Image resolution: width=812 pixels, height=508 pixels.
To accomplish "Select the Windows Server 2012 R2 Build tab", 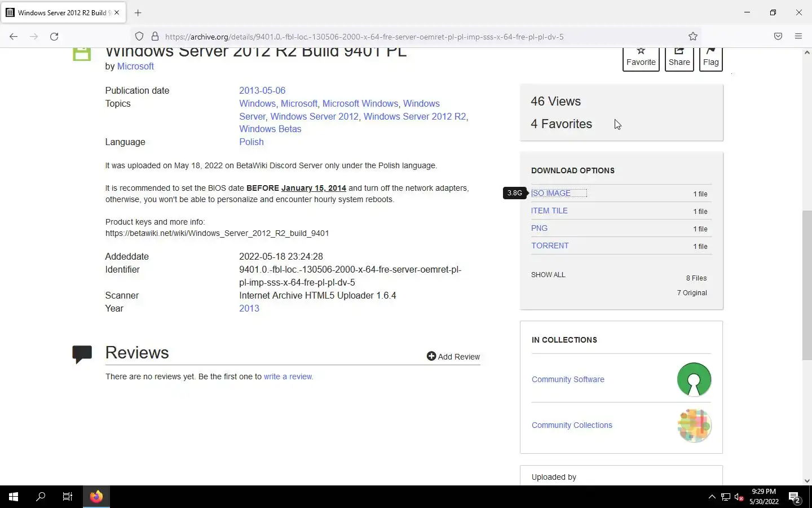I will click(63, 12).
